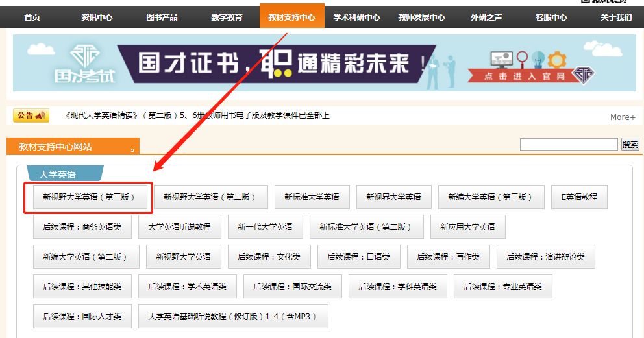Open 新编大学英语（第三版）
Viewport: 644px width, 338px height.
tap(491, 197)
